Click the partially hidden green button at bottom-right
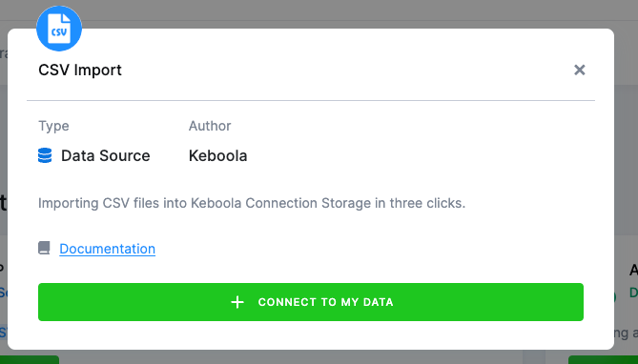 point(603,359)
